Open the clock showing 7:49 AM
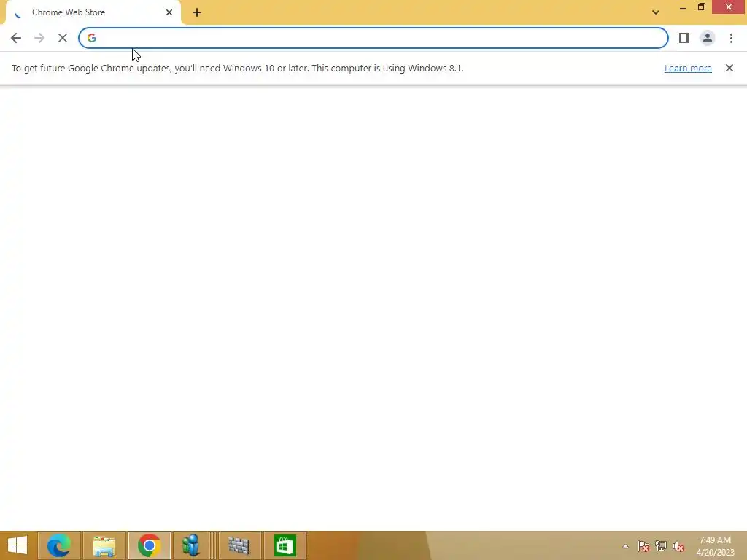This screenshot has height=560, width=747. point(715,546)
